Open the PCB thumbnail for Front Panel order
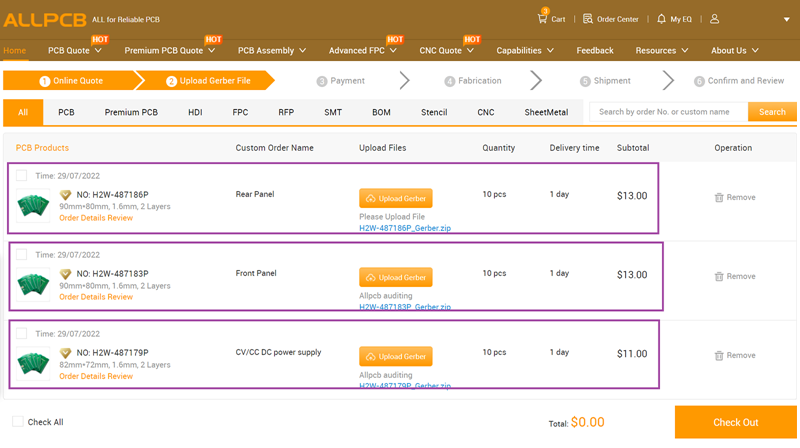 click(x=33, y=284)
